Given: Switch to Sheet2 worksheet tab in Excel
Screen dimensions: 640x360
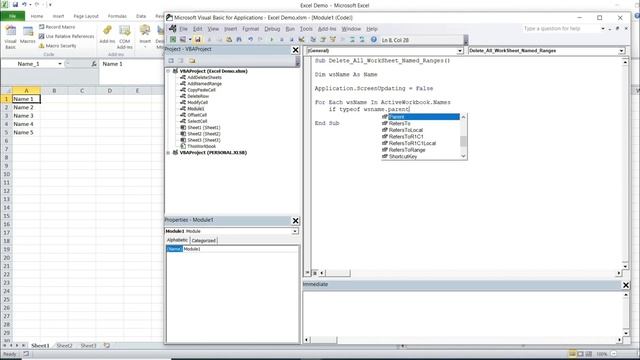Looking at the screenshot, I should pos(64,345).
